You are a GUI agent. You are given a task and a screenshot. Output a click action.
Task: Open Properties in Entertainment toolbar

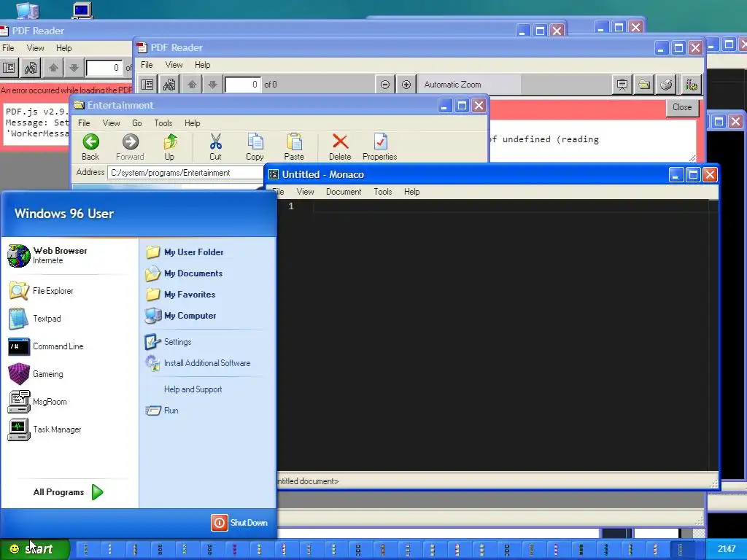(379, 147)
